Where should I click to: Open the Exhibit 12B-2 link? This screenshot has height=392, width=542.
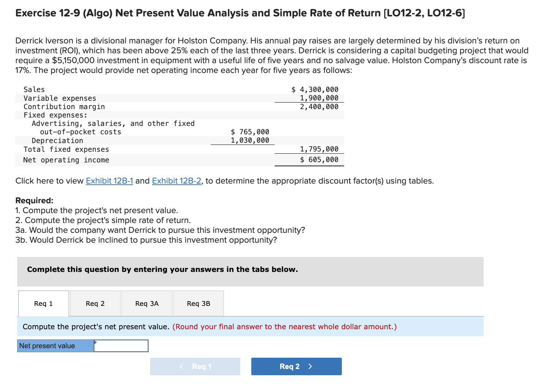[x=177, y=181]
